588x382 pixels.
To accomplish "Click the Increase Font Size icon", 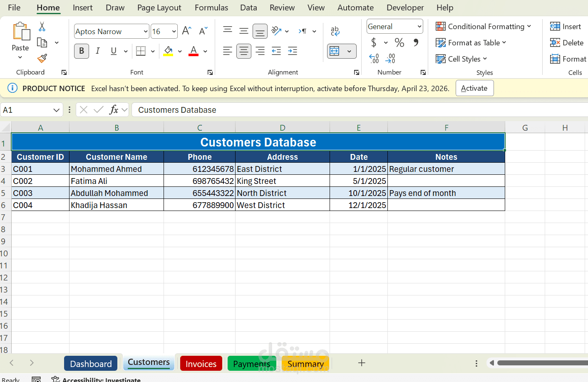I will click(187, 31).
